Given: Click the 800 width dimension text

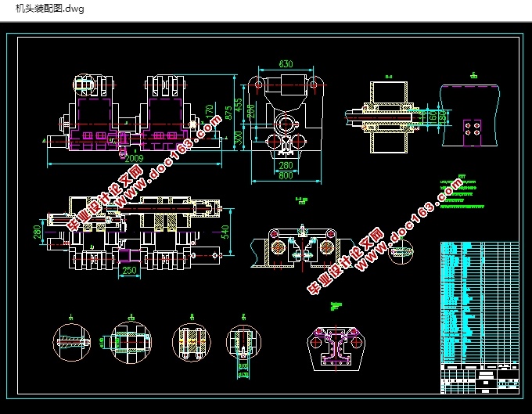Looking at the screenshot, I should [286, 175].
